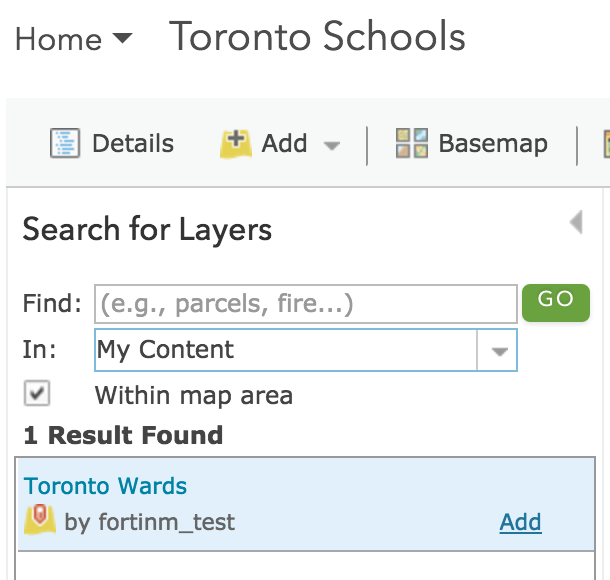Open the Add menu dropdown arrow

pyautogui.click(x=332, y=145)
